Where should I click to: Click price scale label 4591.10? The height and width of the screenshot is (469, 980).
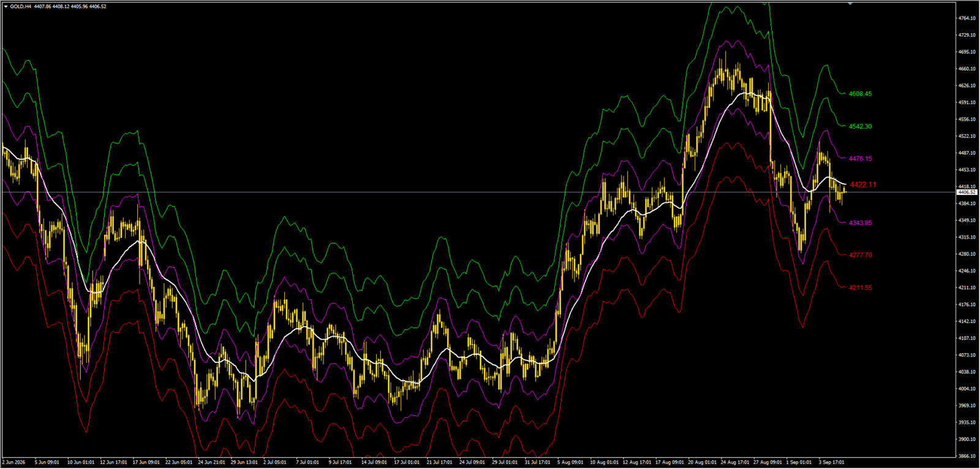point(967,102)
